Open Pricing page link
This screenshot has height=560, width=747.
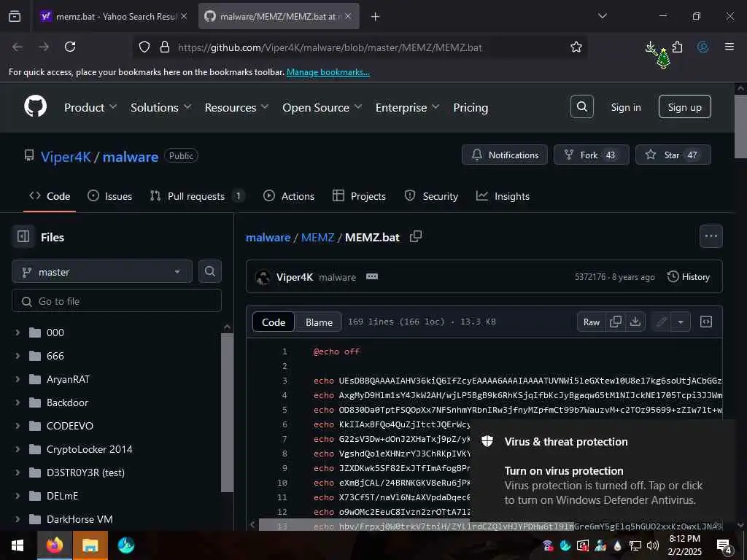(x=471, y=108)
